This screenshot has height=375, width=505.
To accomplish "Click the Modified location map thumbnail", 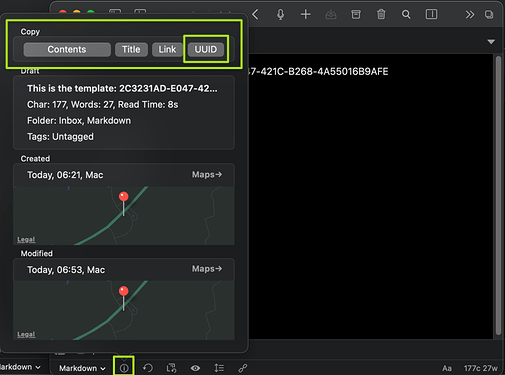I will pyautogui.click(x=124, y=310).
